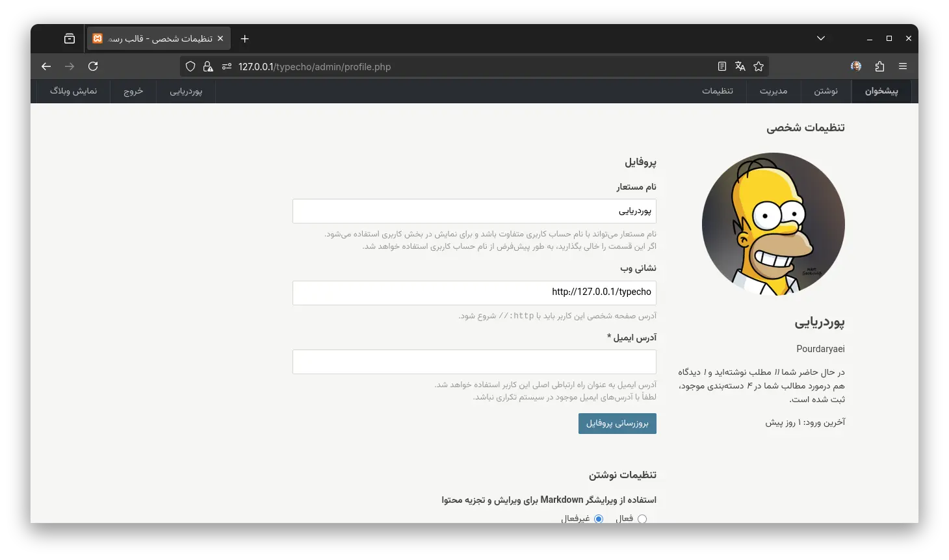949x560 pixels.
Task: Open the extensions puzzle icon
Action: pos(879,66)
